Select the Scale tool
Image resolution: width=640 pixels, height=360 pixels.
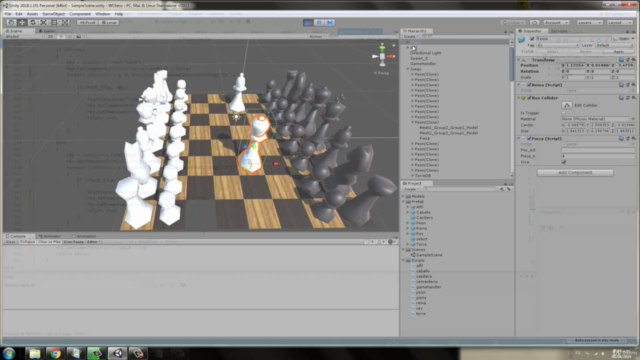[x=43, y=22]
